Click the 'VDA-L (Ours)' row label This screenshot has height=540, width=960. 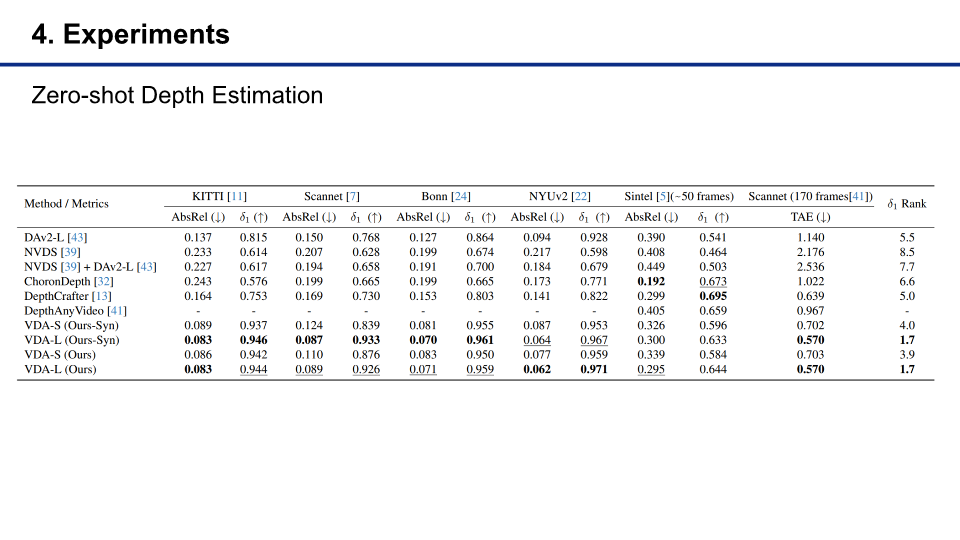pyautogui.click(x=60, y=369)
